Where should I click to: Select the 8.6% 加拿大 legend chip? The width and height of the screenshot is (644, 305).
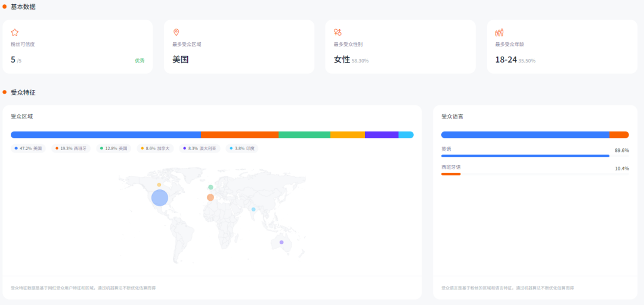pyautogui.click(x=155, y=148)
